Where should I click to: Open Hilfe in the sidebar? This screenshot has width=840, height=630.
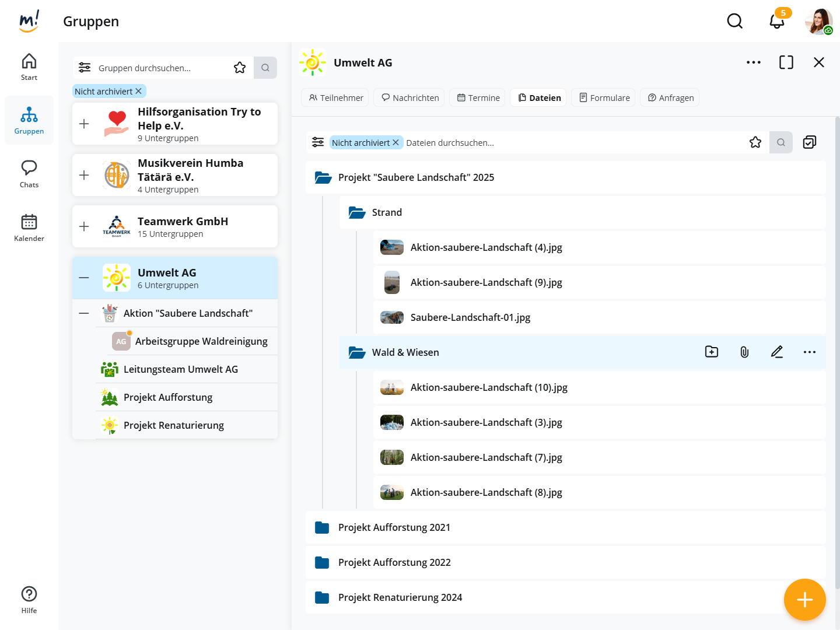click(29, 600)
